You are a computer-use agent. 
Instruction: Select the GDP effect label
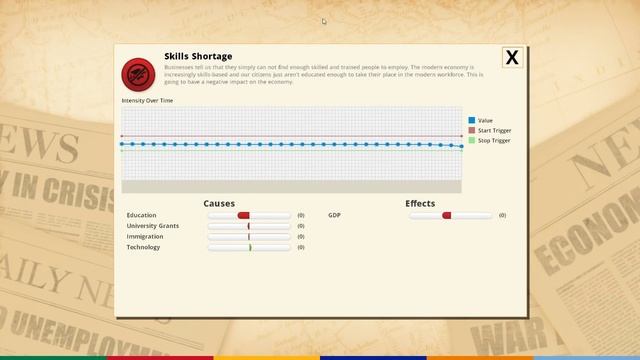[334, 215]
